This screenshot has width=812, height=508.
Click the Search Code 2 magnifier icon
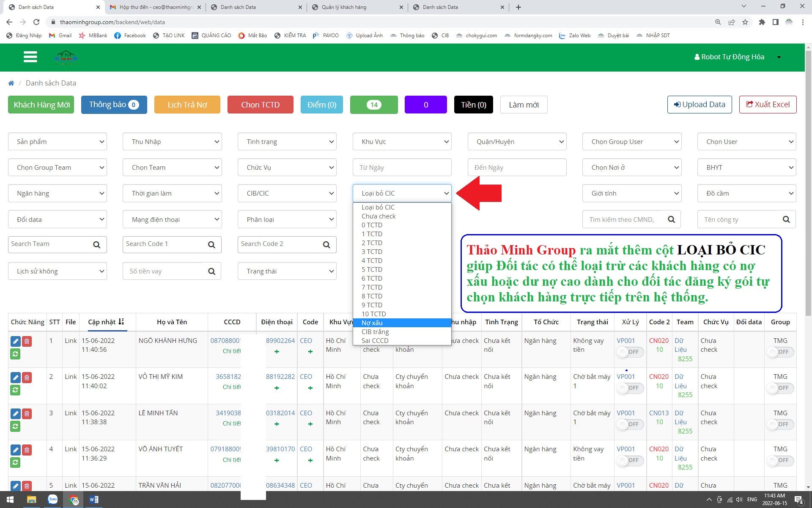[326, 245]
